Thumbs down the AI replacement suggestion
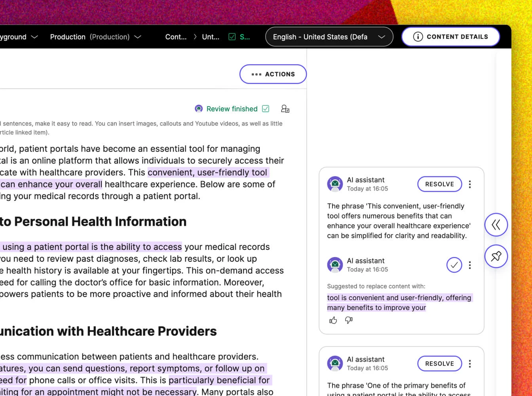This screenshot has width=532, height=396. [x=348, y=320]
